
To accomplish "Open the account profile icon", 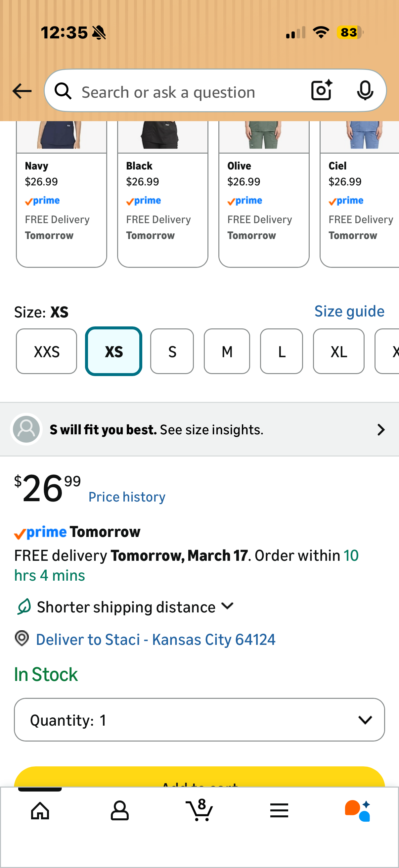I will [x=120, y=810].
